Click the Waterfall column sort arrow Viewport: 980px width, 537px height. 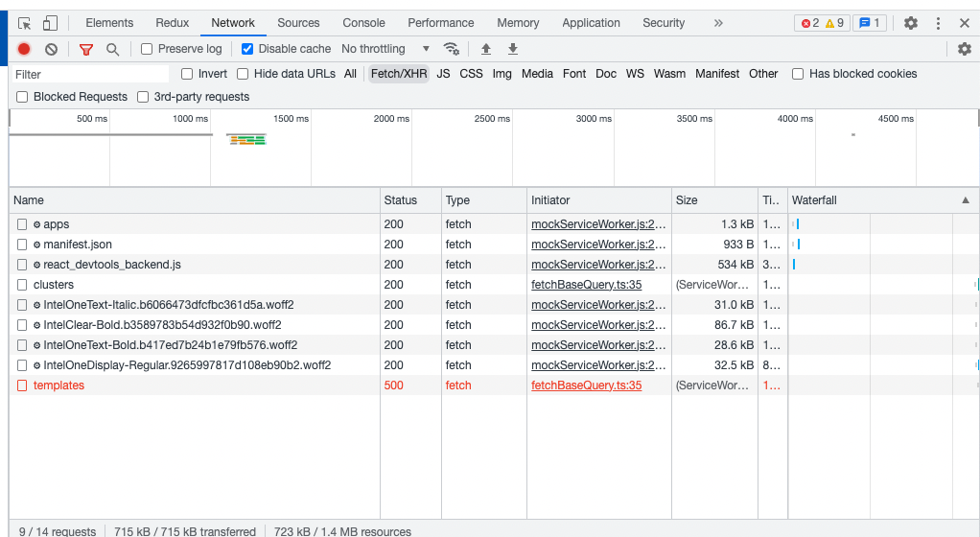click(x=965, y=200)
